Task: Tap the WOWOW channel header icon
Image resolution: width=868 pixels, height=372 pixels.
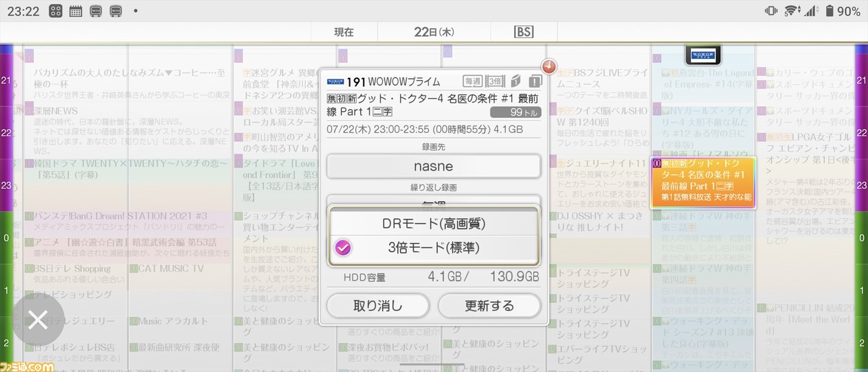Action: (x=703, y=54)
